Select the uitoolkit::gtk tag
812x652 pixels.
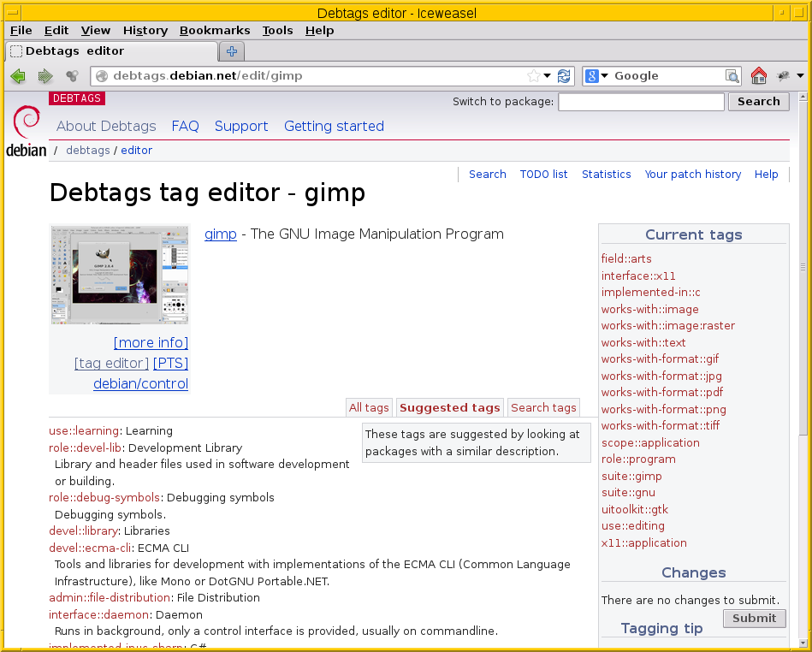[634, 509]
